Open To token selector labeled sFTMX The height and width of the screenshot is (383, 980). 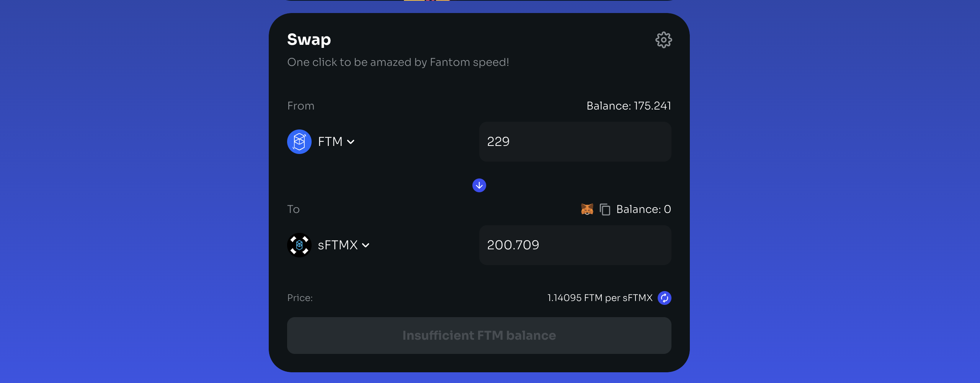click(338, 245)
